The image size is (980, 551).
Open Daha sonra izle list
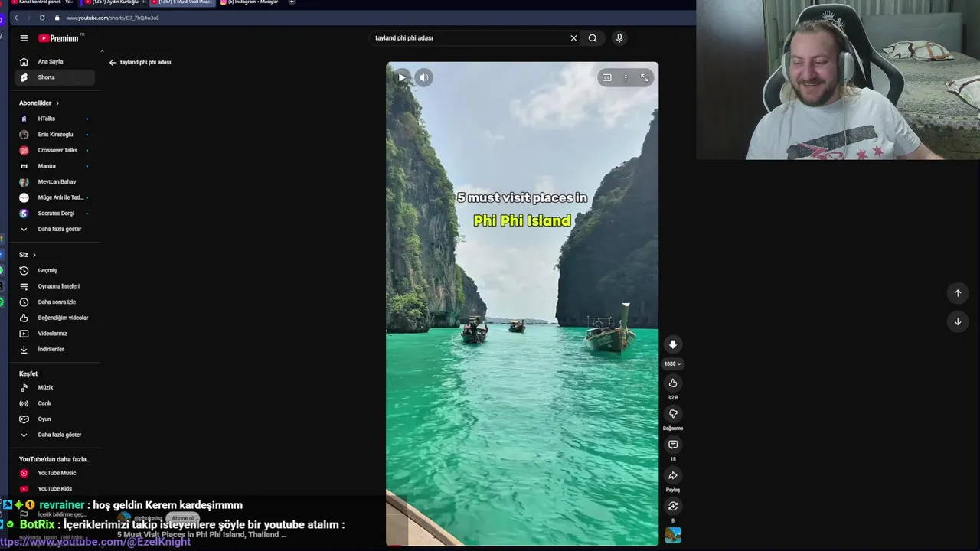tap(55, 302)
